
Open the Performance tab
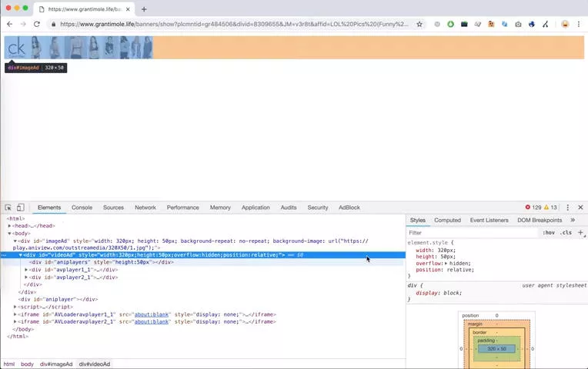point(183,207)
